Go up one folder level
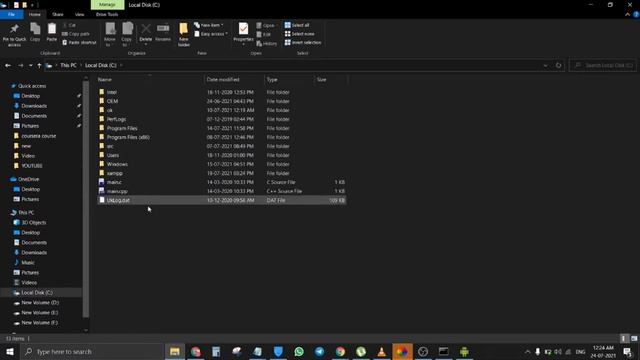Viewport: 640px width, 360px height. tap(39, 65)
